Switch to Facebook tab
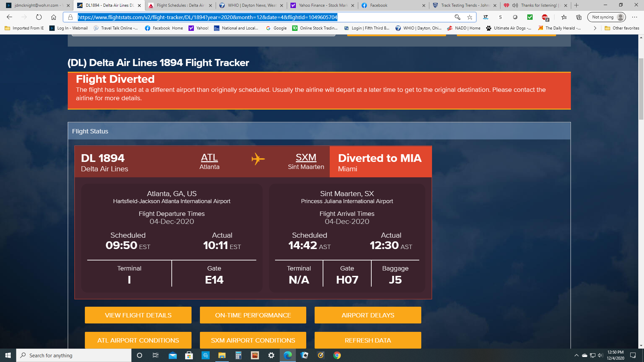Viewport: 644px width, 362px height. 394,5
